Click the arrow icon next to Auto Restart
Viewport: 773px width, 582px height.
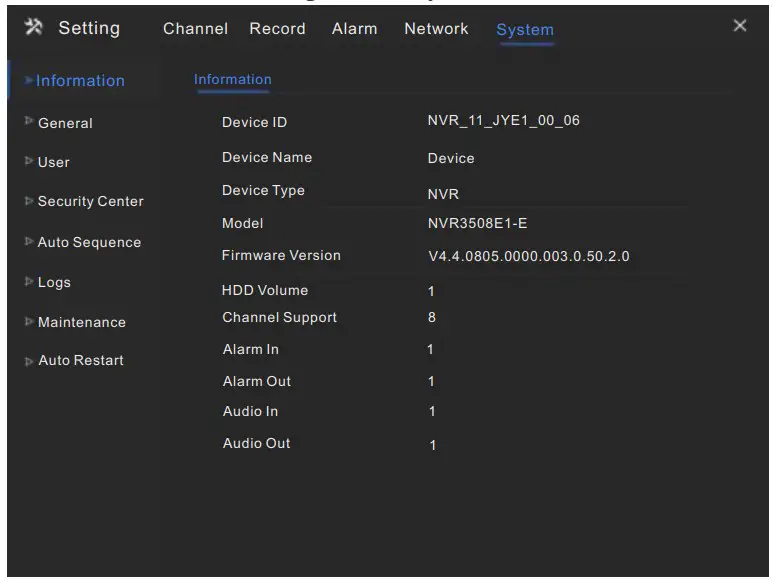pos(29,361)
